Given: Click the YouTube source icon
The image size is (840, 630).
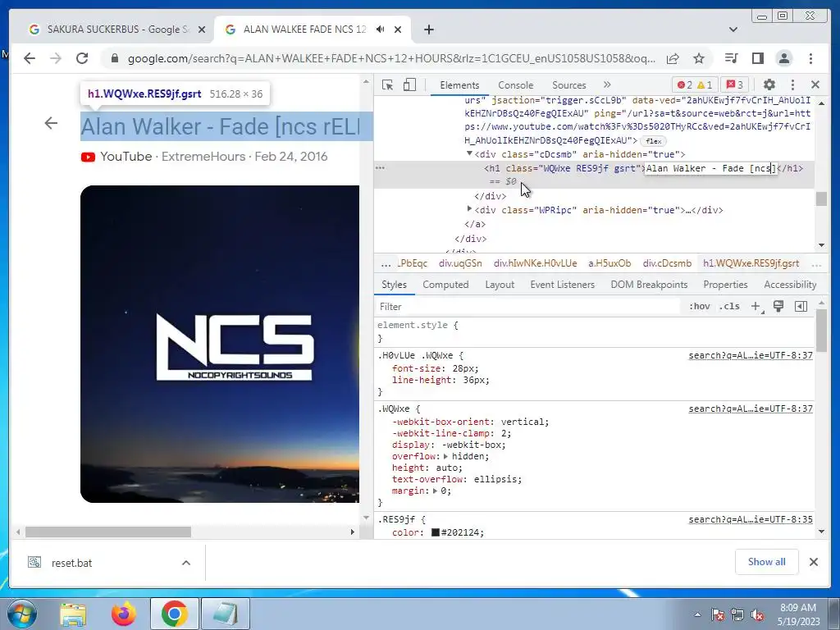Looking at the screenshot, I should [88, 157].
